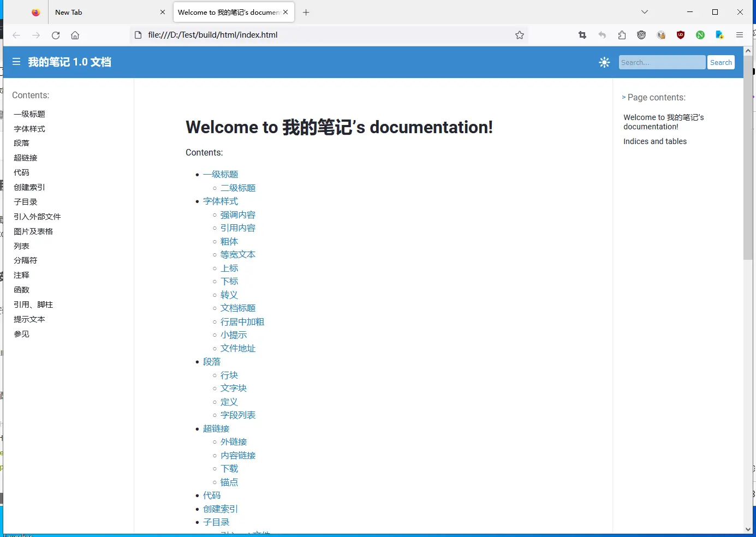Follow the 文字块 link
Screen dimensions: 756x537
pos(234,388)
